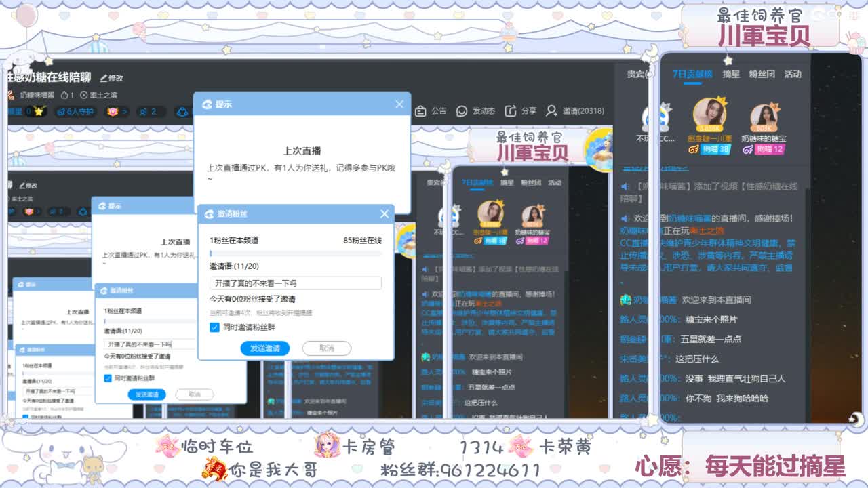
Task: Click the badge showing number 2
Action: [x=151, y=112]
